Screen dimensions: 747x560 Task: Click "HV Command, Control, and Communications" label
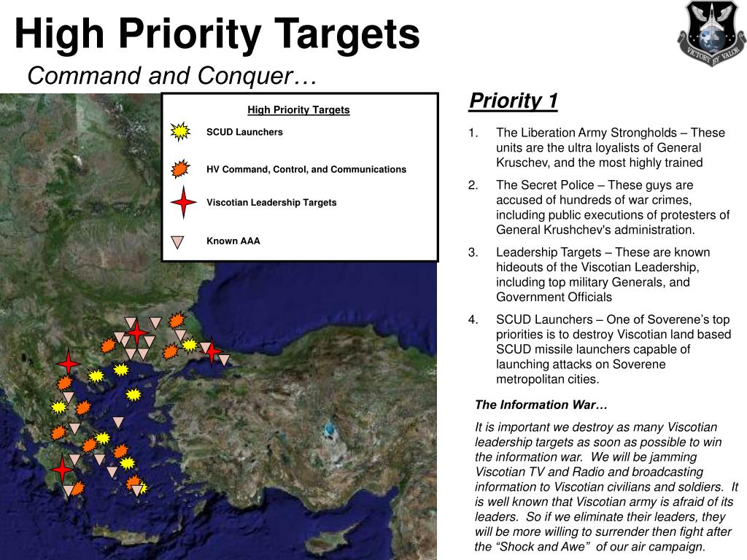pos(306,169)
